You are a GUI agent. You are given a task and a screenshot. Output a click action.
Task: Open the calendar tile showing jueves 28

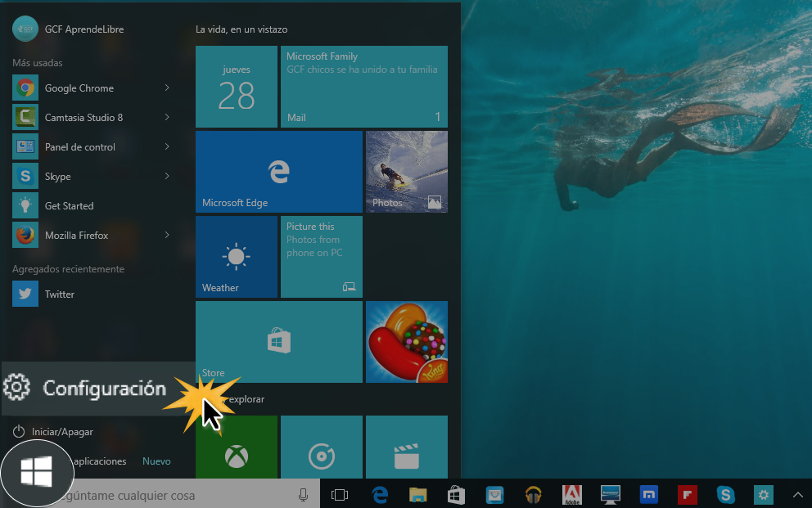pos(237,87)
